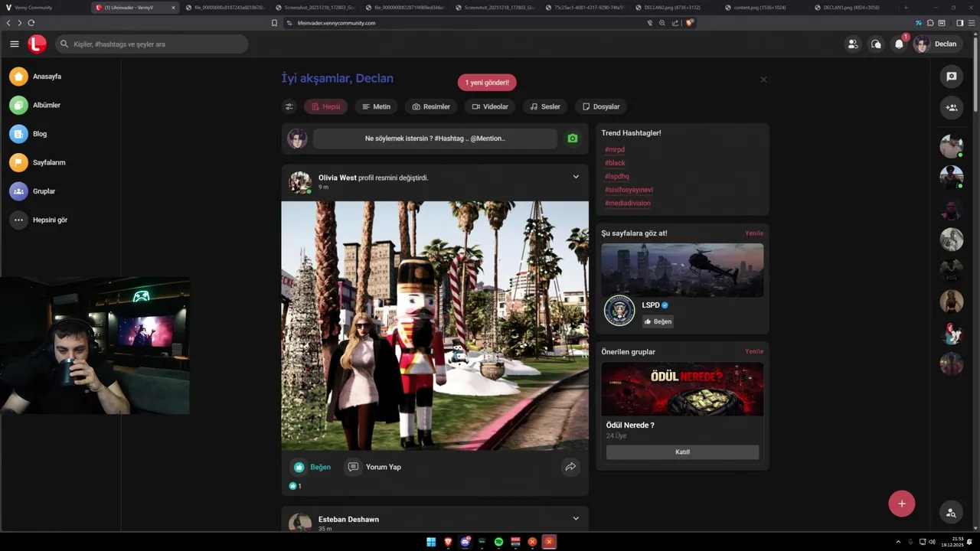Open the #mrpd trending hashtag

click(x=615, y=150)
